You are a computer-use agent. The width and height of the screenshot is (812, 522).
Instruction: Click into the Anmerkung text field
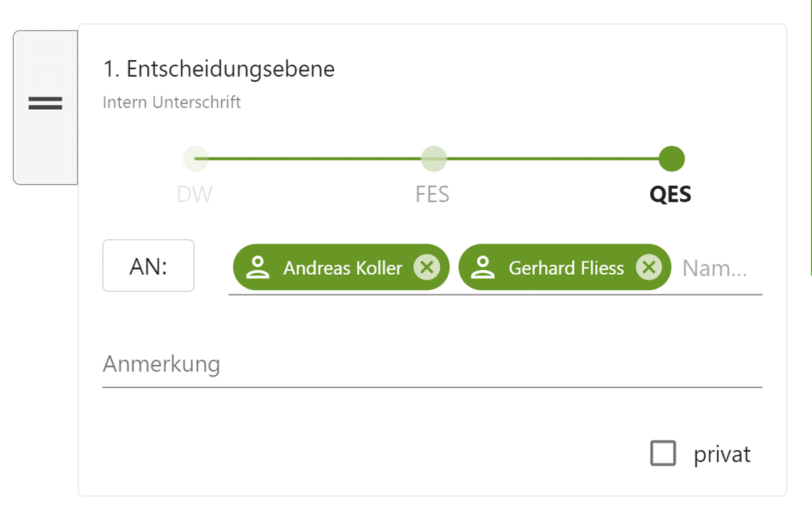[432, 365]
